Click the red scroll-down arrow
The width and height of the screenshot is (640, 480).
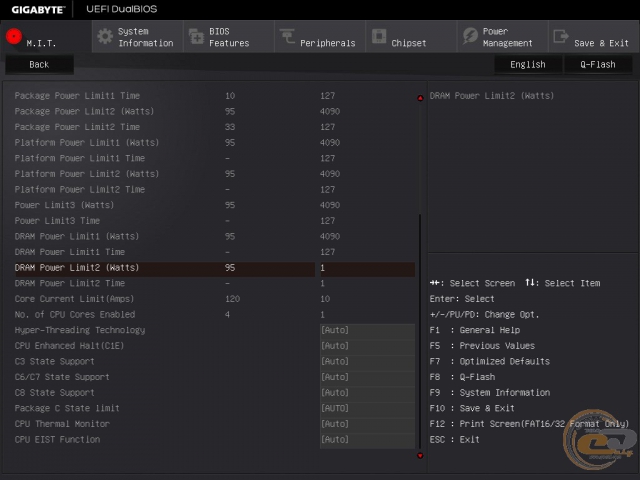(420, 456)
